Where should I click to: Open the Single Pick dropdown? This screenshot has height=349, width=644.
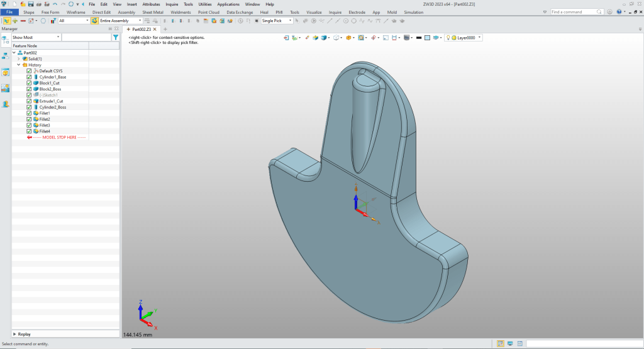coord(277,21)
